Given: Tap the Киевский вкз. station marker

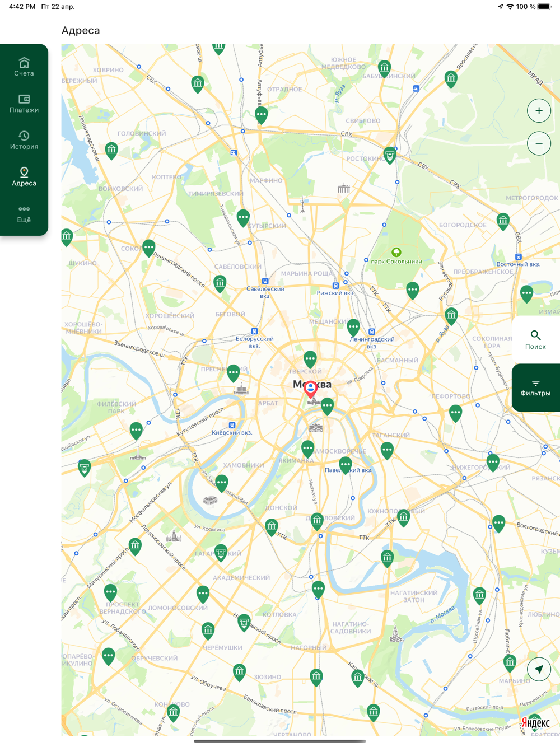Looking at the screenshot, I should tap(232, 425).
